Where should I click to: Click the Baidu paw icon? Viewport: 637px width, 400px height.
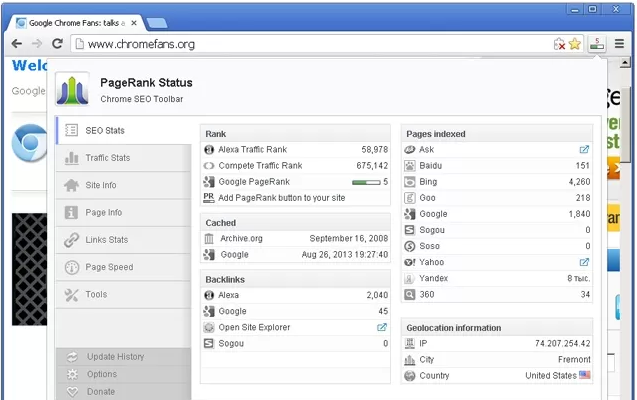[x=410, y=166]
